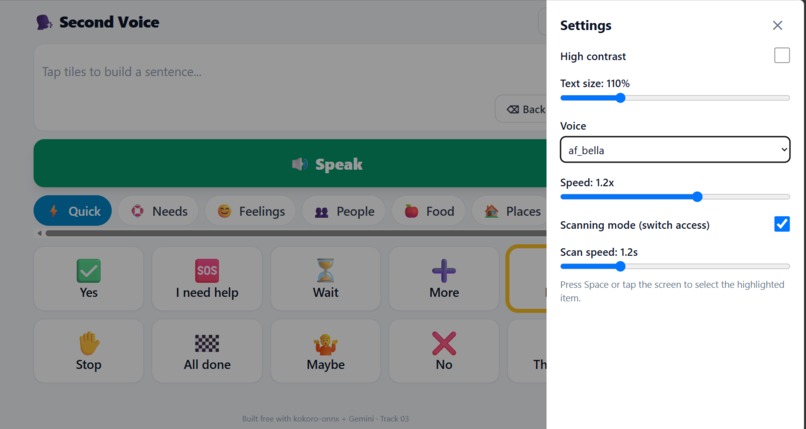
Task: Click the 'Press Space or tap' hint text
Action: 672,291
